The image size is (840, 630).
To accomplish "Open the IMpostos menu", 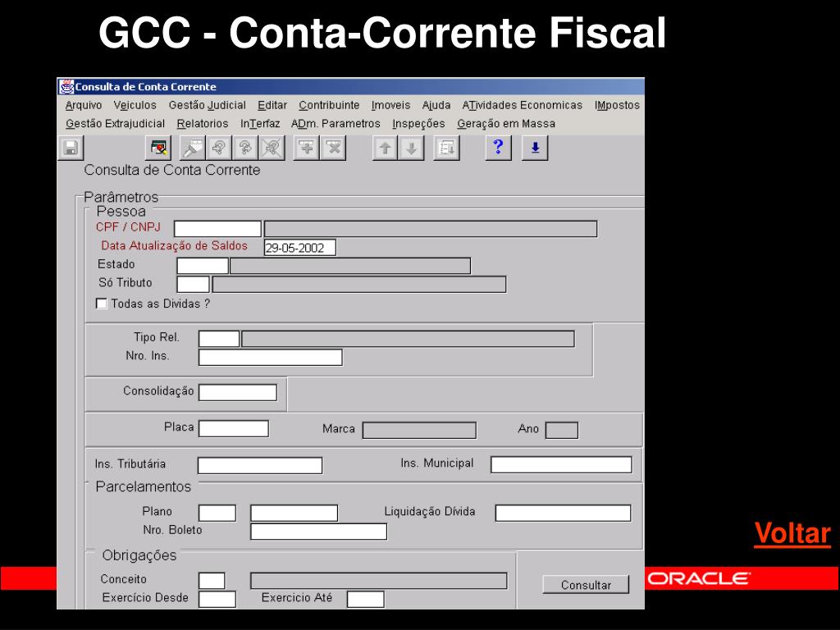I will 617,106.
